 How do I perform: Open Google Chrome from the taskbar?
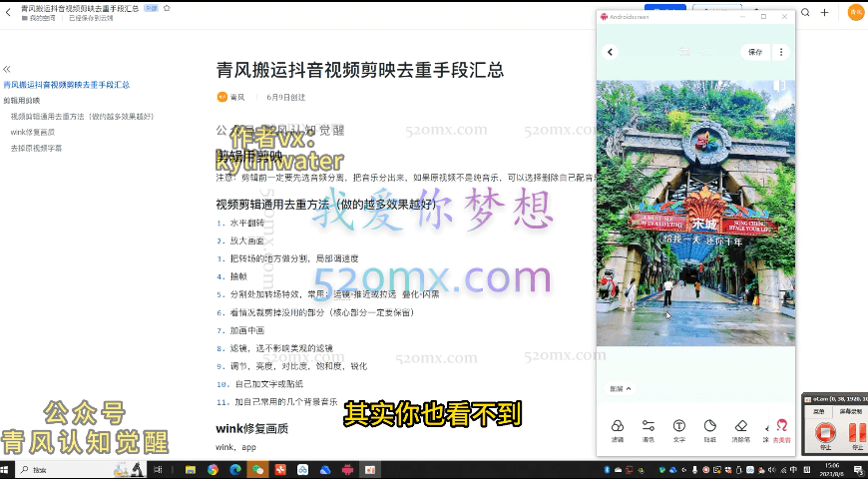(213, 470)
